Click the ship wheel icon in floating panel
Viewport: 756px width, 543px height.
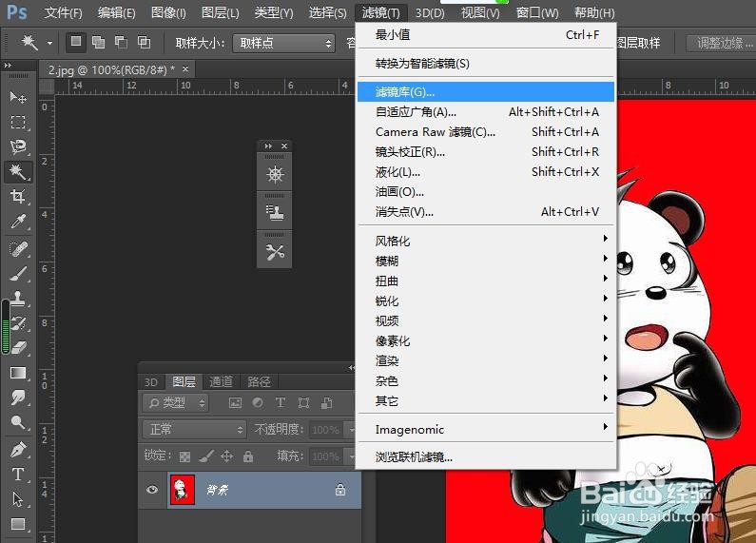(x=275, y=174)
